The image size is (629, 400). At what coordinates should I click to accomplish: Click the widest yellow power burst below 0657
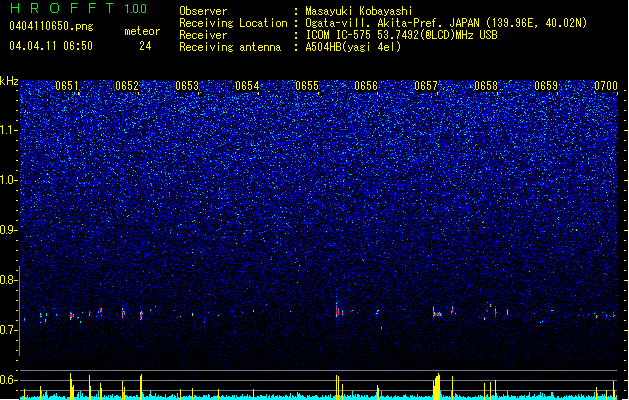(x=437, y=386)
